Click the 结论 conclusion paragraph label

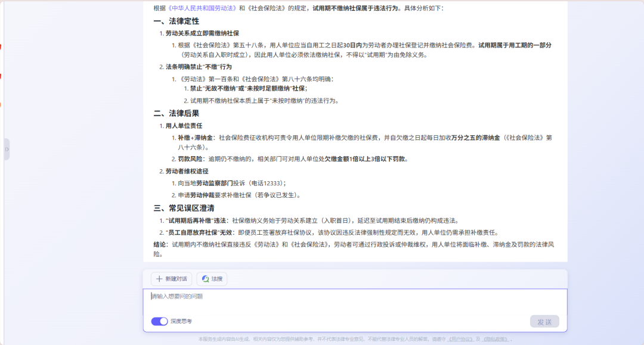(x=160, y=244)
